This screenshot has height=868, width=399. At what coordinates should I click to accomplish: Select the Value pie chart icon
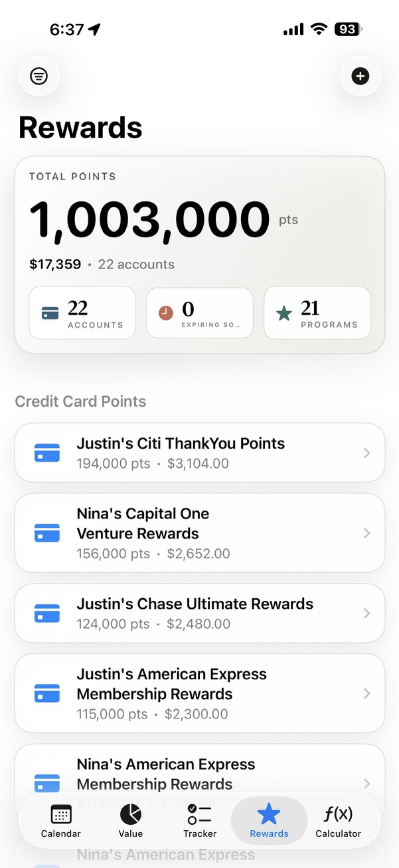coord(130,814)
